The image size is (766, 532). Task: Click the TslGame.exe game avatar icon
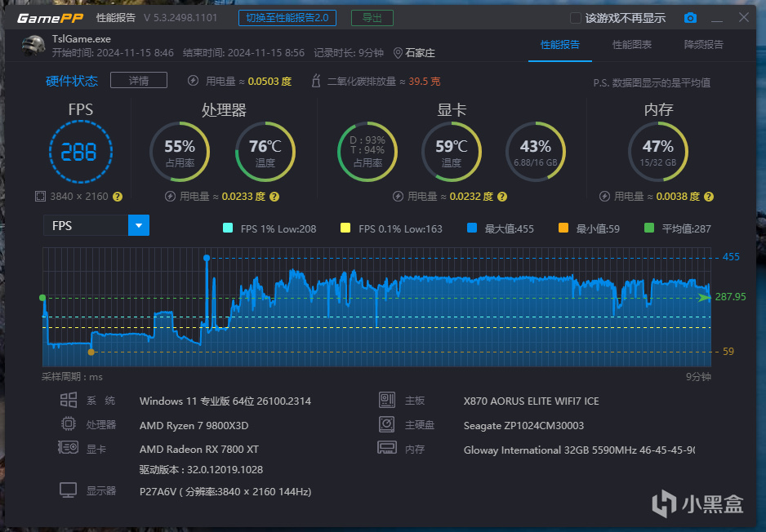(33, 46)
